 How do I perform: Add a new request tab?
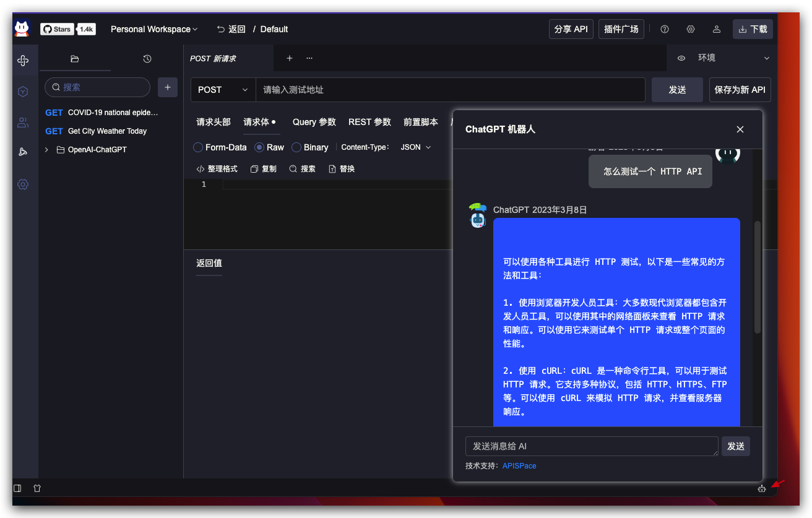289,58
